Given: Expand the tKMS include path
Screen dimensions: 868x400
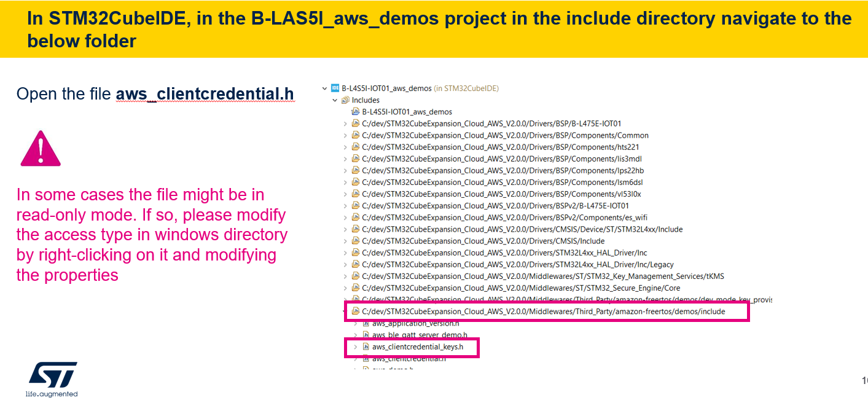Looking at the screenshot, I should coord(345,276).
